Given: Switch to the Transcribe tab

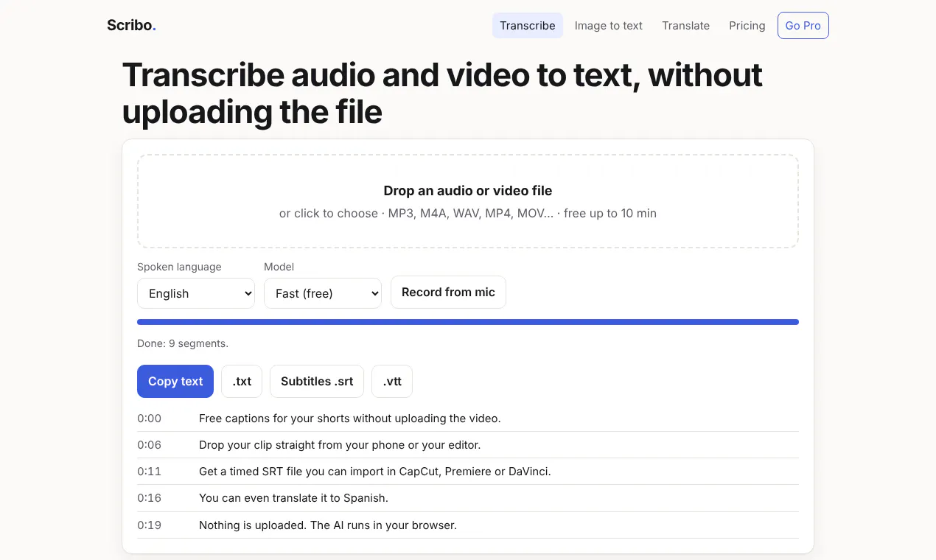Looking at the screenshot, I should coord(528,25).
